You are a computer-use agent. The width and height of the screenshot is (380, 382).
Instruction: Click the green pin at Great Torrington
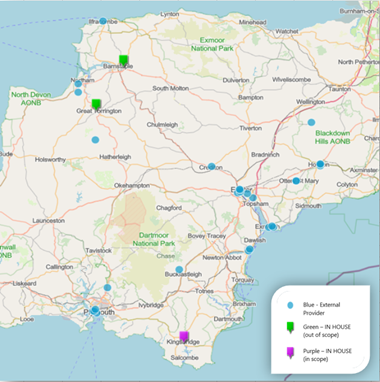[96, 104]
